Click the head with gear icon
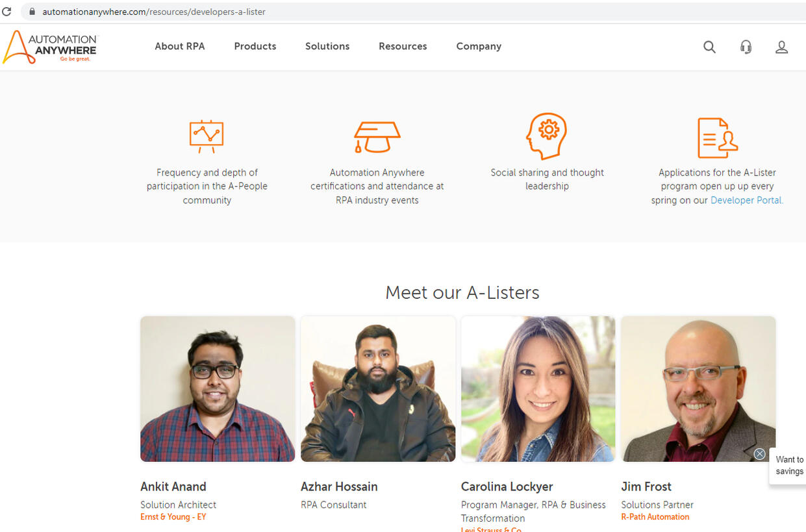The width and height of the screenshot is (806, 532). 546,136
